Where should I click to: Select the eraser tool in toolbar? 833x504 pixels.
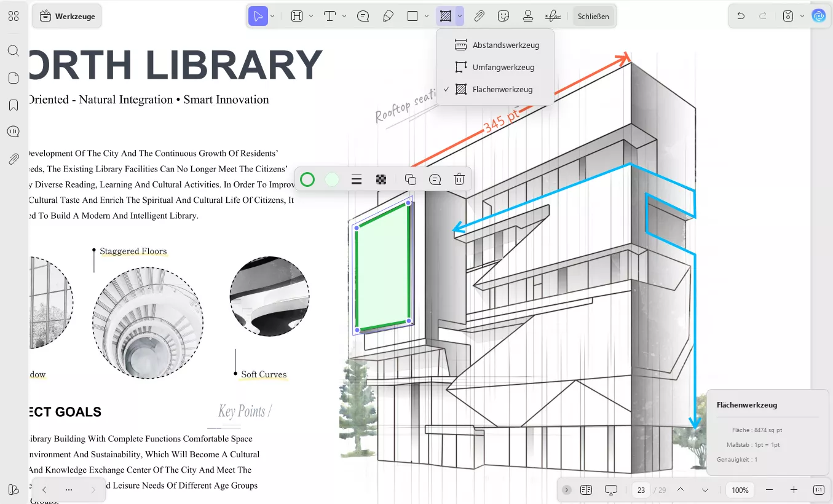(388, 17)
